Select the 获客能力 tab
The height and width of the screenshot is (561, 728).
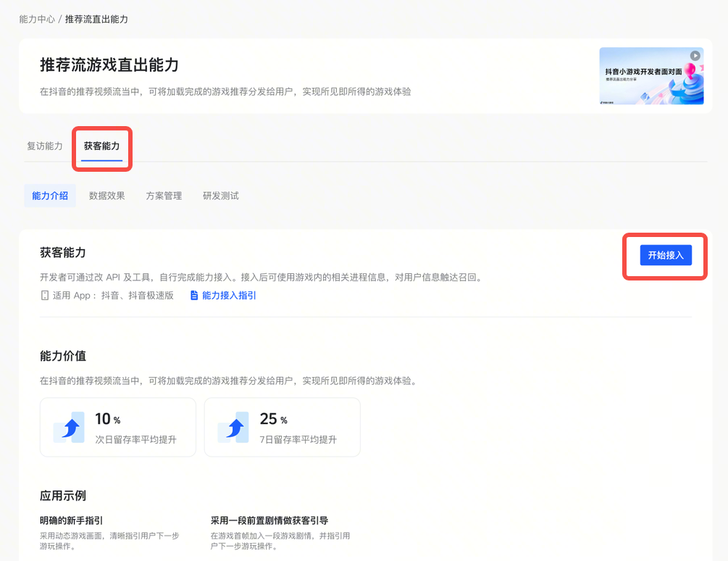pyautogui.click(x=101, y=146)
